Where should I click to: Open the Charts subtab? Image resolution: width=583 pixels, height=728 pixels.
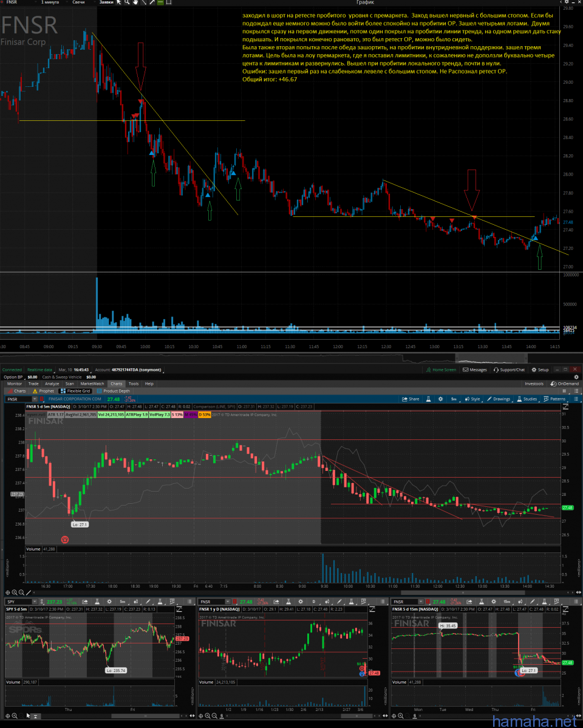(x=17, y=391)
